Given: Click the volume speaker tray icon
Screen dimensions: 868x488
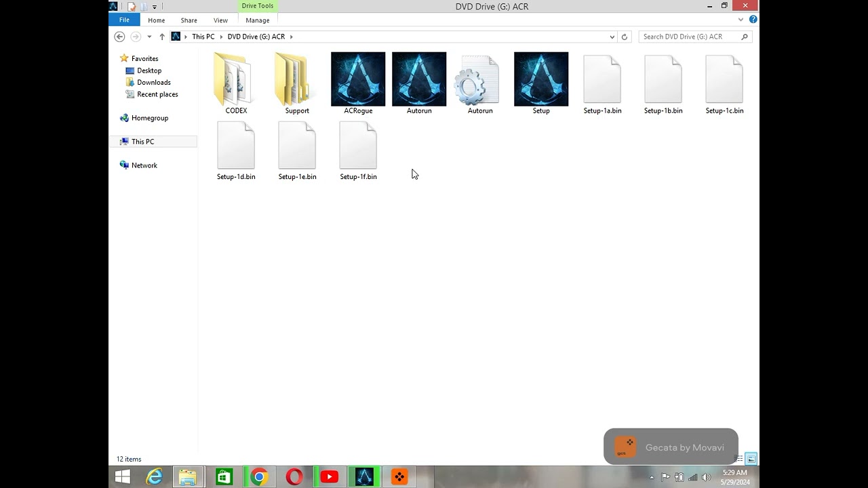Looking at the screenshot, I should 707,477.
